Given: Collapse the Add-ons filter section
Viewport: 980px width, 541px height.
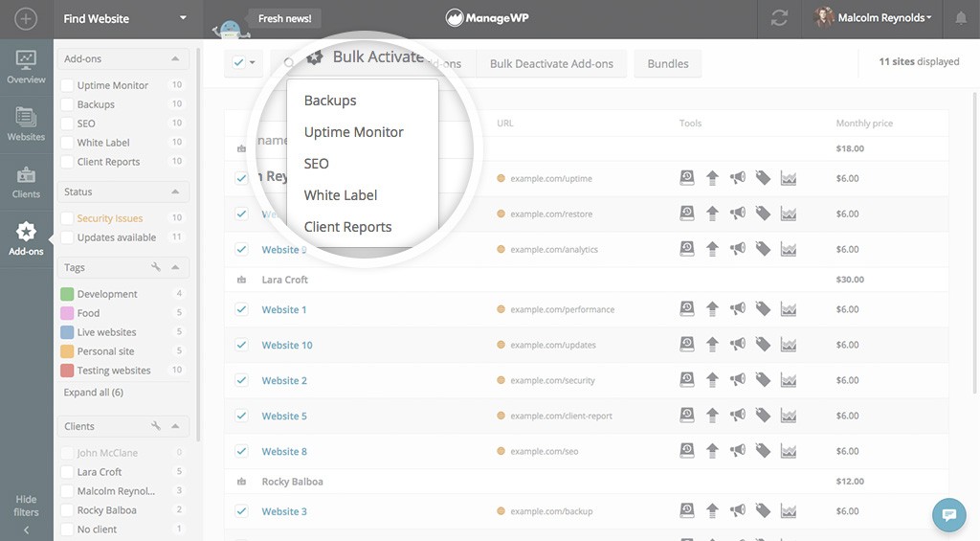Looking at the screenshot, I should pos(175,59).
